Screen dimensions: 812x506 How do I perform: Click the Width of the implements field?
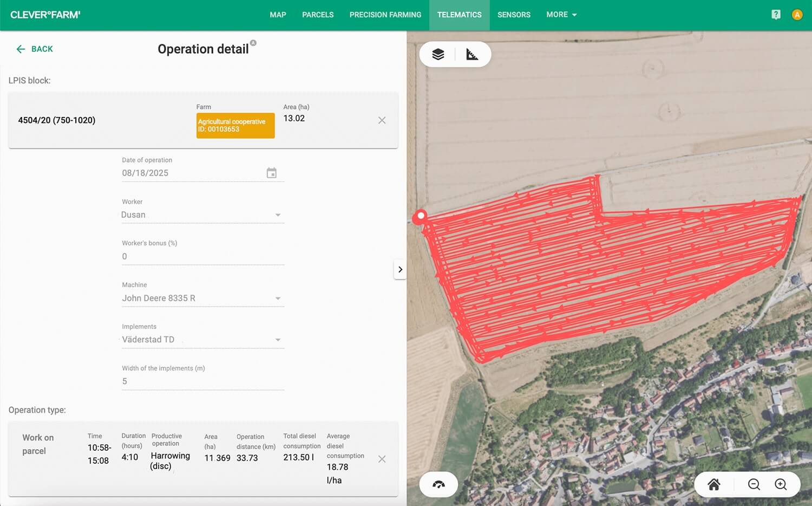click(x=203, y=381)
